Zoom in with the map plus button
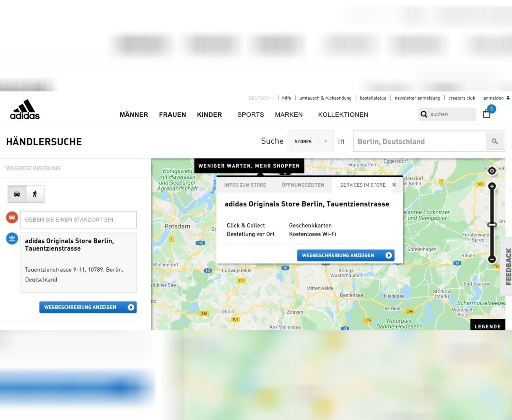Screen dimensions: 512x420 (492, 186)
